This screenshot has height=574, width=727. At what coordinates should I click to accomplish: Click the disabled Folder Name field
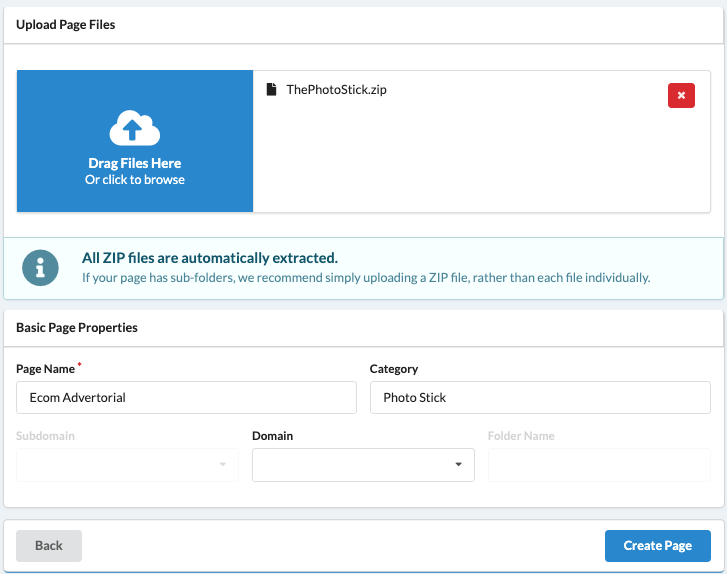(599, 465)
